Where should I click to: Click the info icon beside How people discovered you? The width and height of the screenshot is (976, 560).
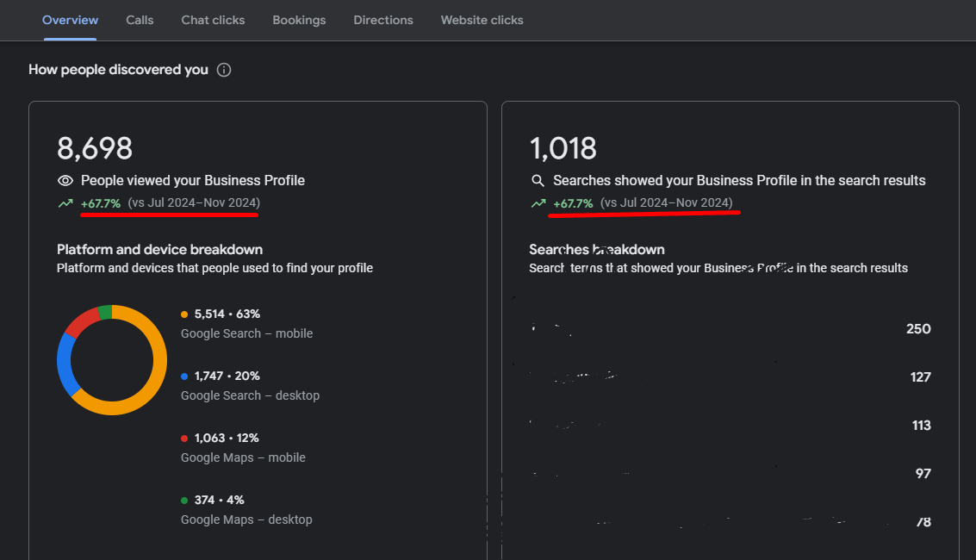pyautogui.click(x=224, y=70)
